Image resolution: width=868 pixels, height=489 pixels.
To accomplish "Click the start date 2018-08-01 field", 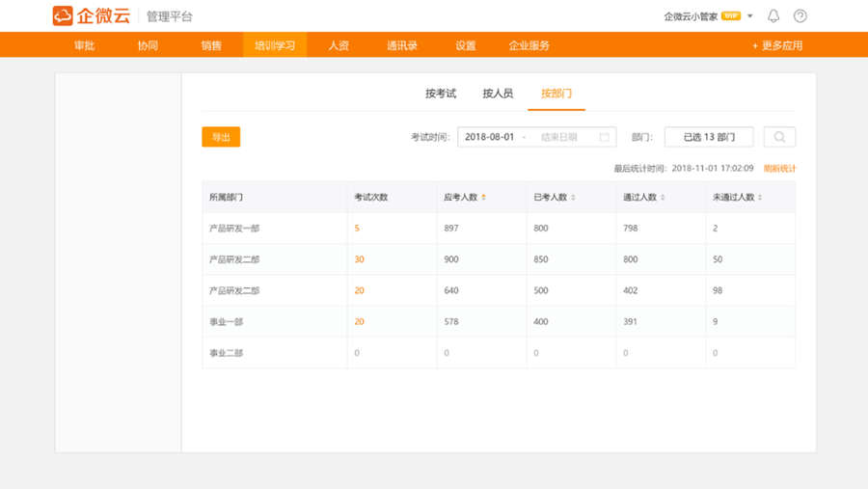I will click(489, 137).
